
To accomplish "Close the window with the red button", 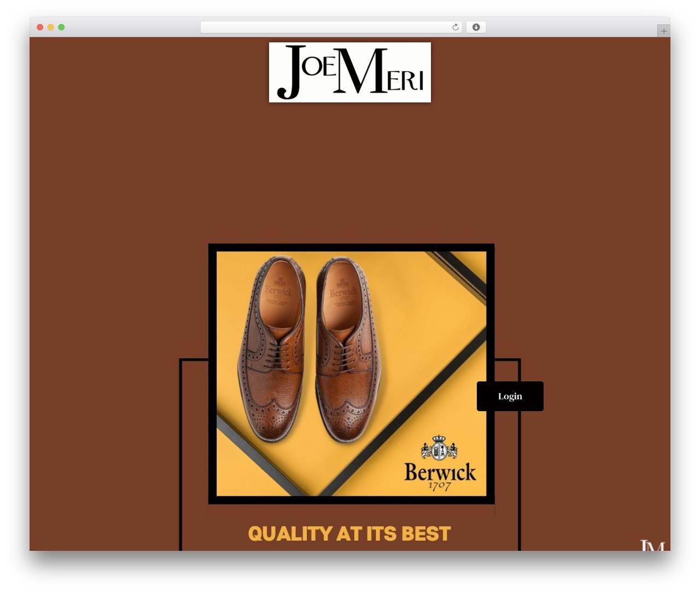I will tap(40, 27).
